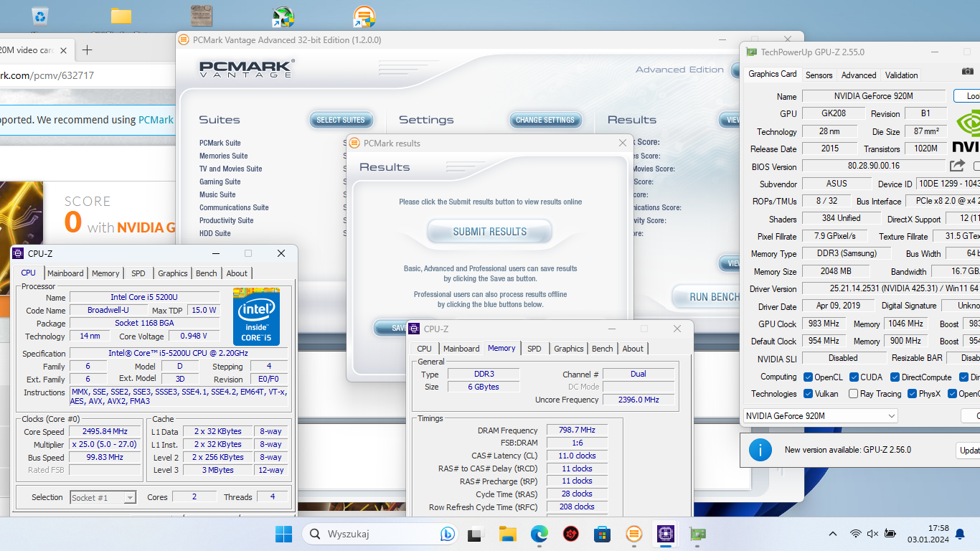Open the Advanced tab in GPU-Z

pyautogui.click(x=859, y=75)
